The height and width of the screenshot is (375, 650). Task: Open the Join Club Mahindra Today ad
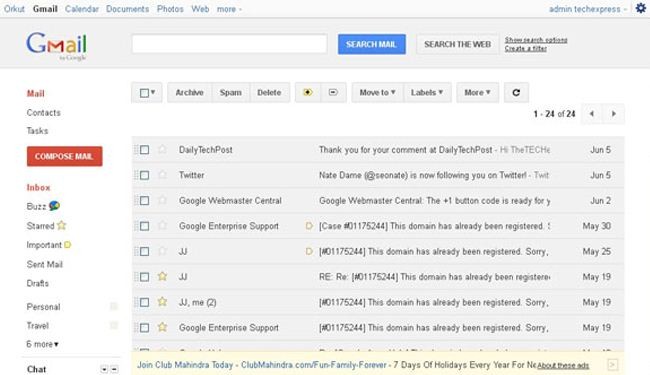pos(185,365)
